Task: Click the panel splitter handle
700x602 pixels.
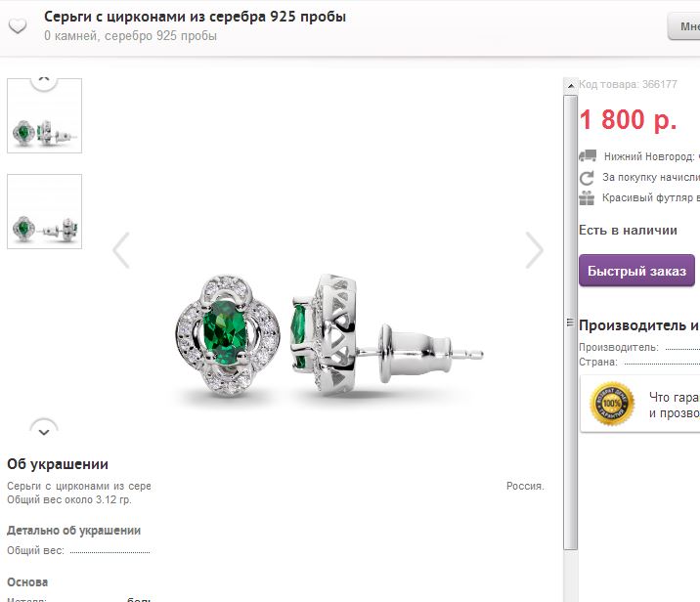Action: (570, 322)
